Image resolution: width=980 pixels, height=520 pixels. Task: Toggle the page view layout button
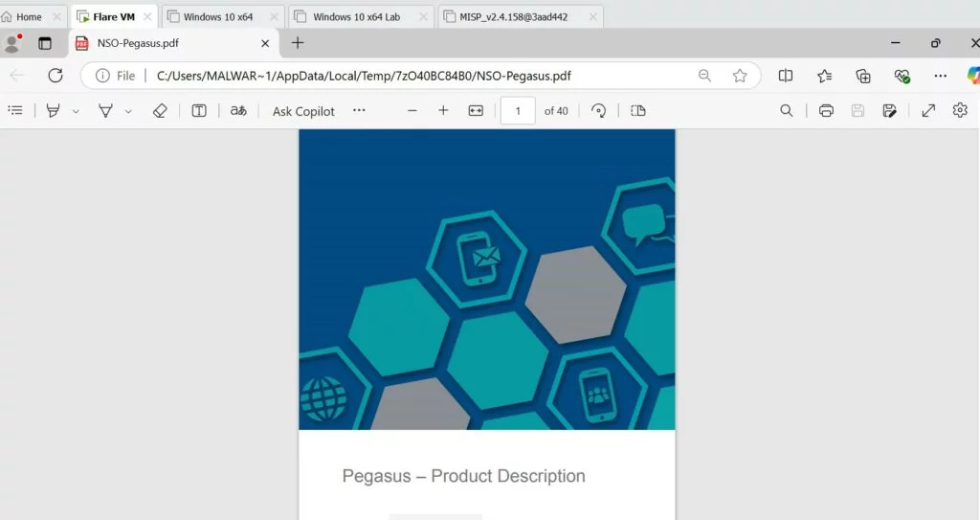639,111
